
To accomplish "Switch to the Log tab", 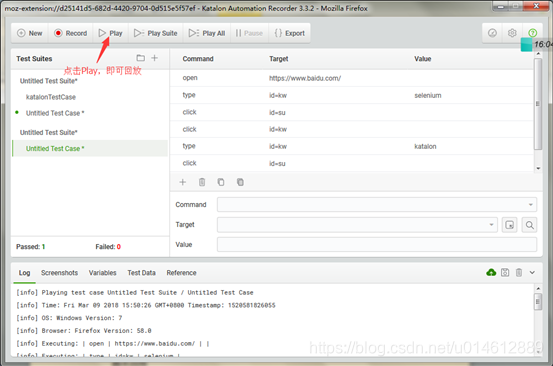I will pos(24,273).
